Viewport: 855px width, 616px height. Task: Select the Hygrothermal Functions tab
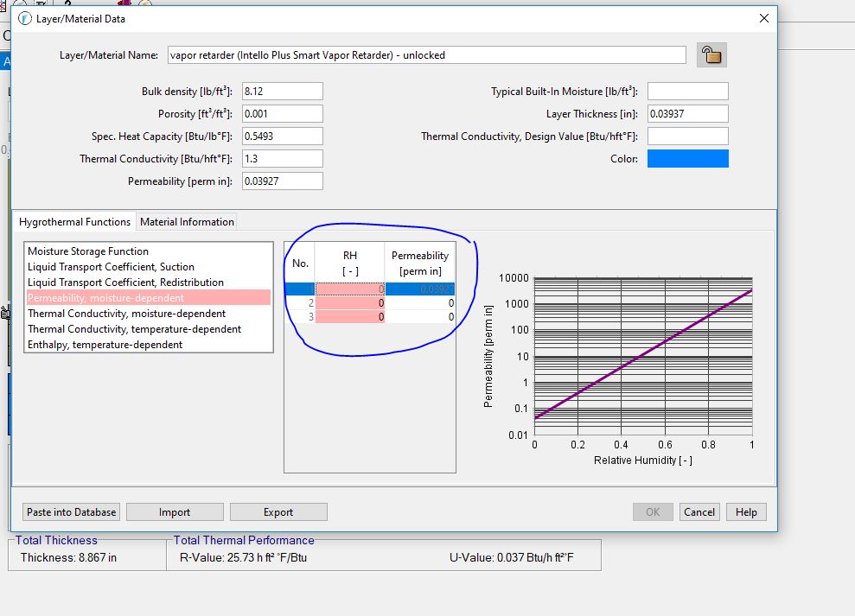[x=74, y=222]
